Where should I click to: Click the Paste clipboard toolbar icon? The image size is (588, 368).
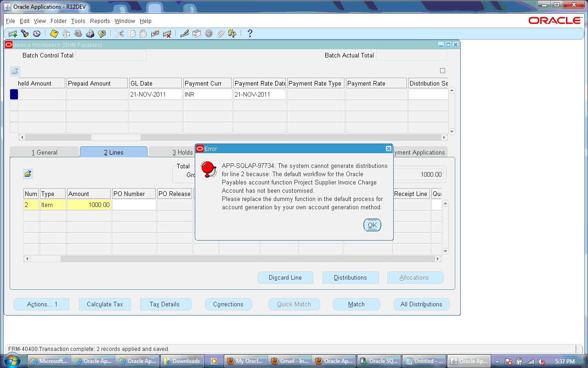tap(143, 34)
